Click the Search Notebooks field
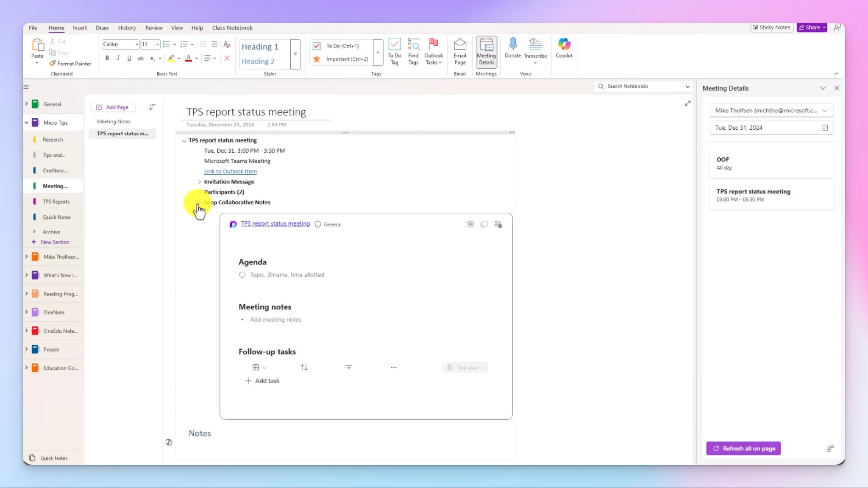868x488 pixels. pyautogui.click(x=643, y=86)
